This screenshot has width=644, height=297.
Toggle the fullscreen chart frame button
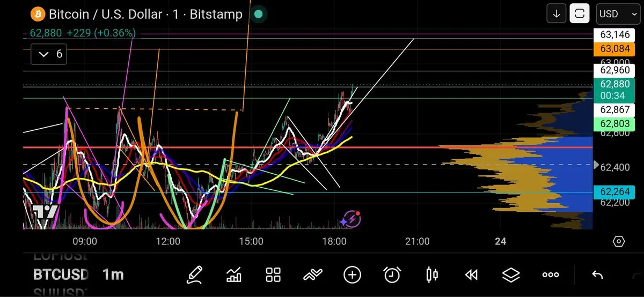(x=580, y=14)
